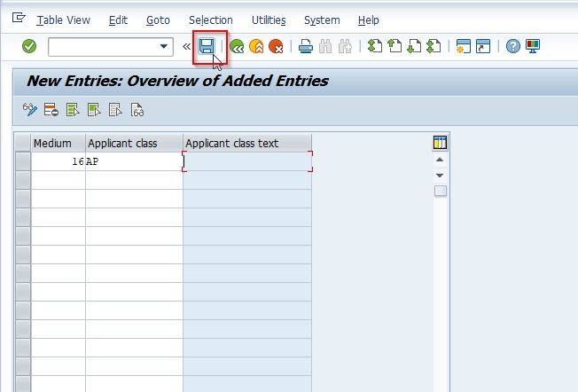578x392 pixels.
Task: Click the document-with-glasses icon
Action: pyautogui.click(x=137, y=109)
